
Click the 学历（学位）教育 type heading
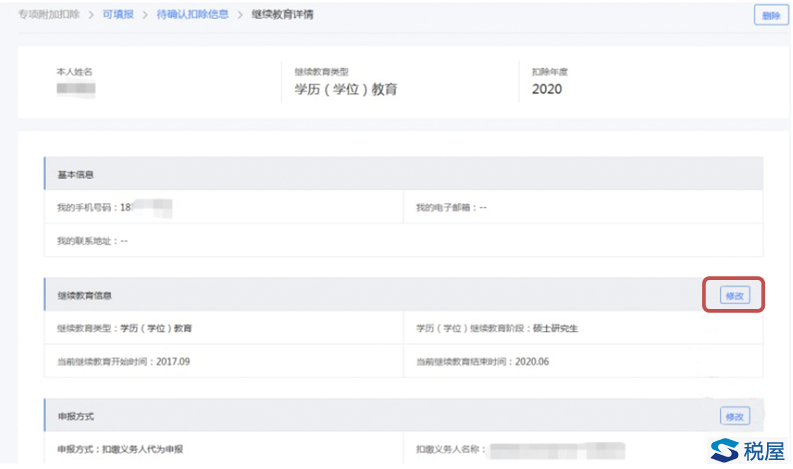346,89
